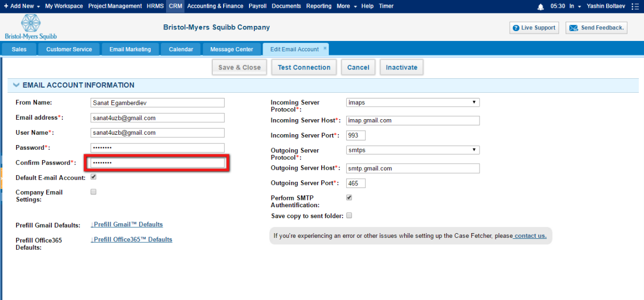This screenshot has height=300, width=644.
Task: Open Payroll menu
Action: click(x=257, y=6)
